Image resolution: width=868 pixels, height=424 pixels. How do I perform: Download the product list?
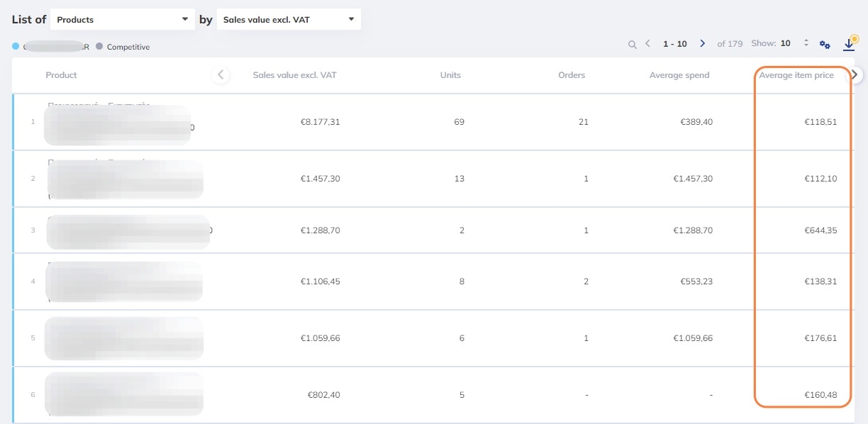point(849,44)
